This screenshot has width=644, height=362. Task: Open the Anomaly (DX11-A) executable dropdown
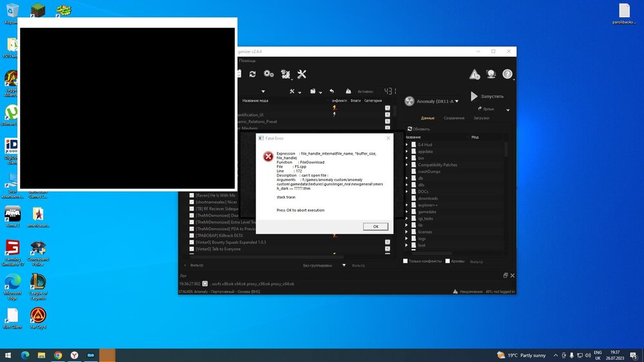click(x=431, y=101)
